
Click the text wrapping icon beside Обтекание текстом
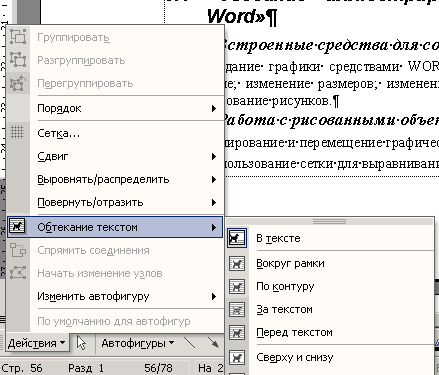(x=17, y=227)
